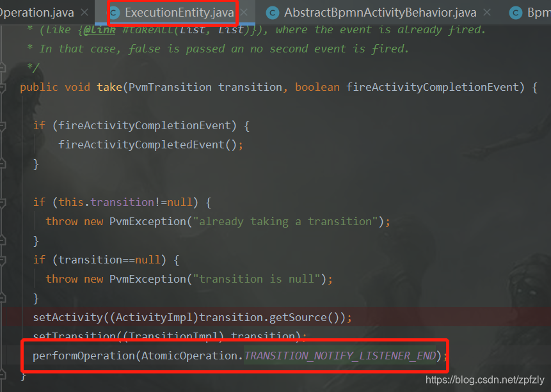The height and width of the screenshot is (392, 551).
Task: Click the class icon on ExecutionEntity.java tab
Action: 113,13
